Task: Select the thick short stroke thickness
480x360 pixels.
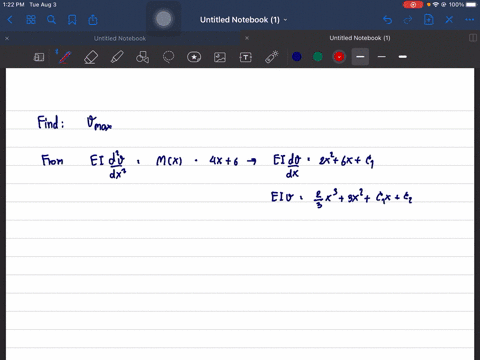Action: coord(403,57)
